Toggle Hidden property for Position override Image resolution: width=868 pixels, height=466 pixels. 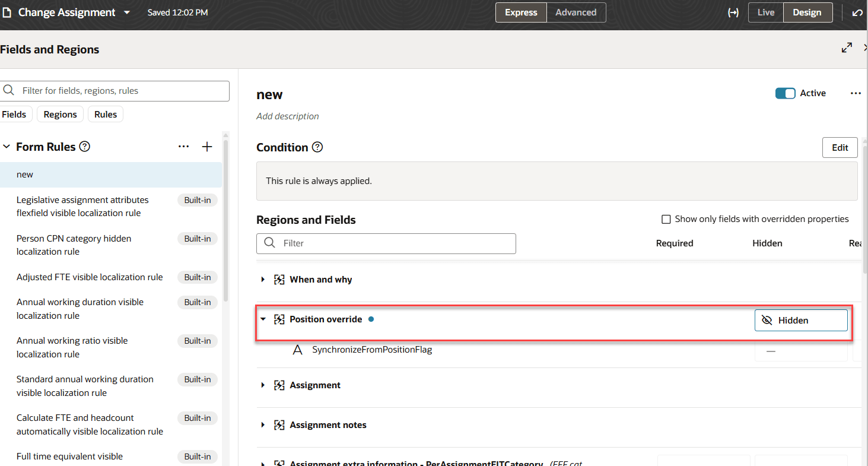[801, 320]
